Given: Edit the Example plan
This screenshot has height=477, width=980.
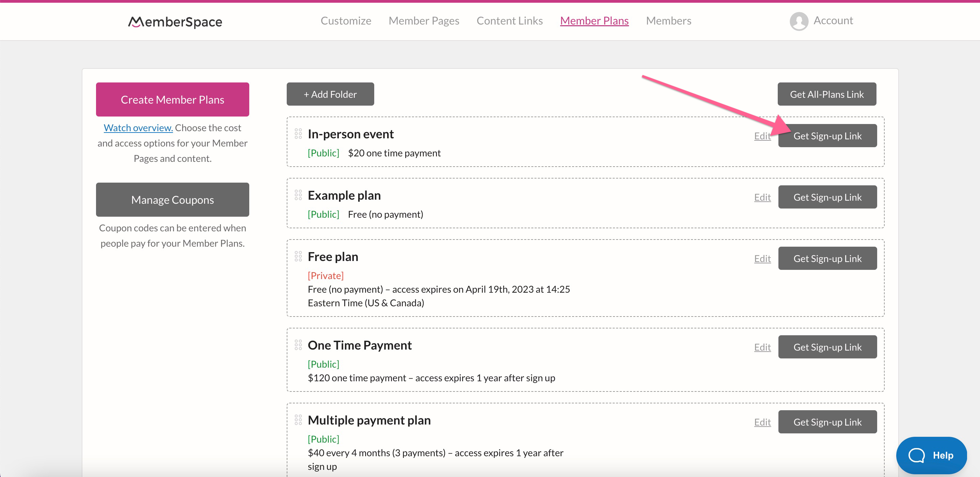Looking at the screenshot, I should coord(762,197).
